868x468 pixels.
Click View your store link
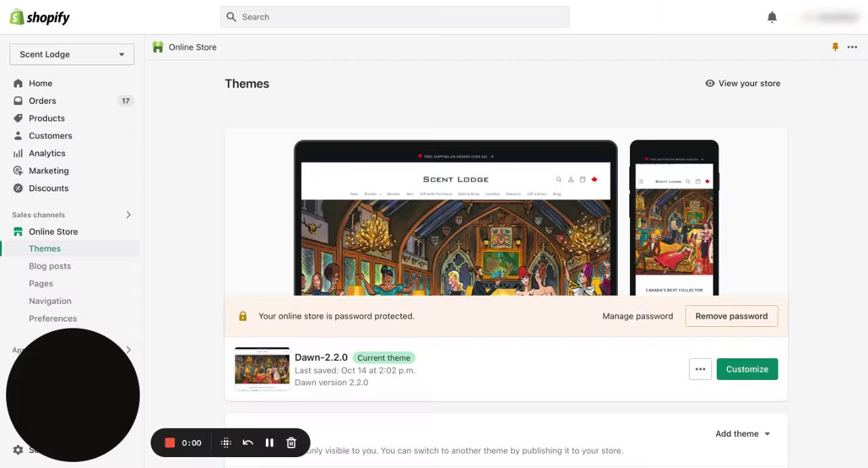coord(749,83)
